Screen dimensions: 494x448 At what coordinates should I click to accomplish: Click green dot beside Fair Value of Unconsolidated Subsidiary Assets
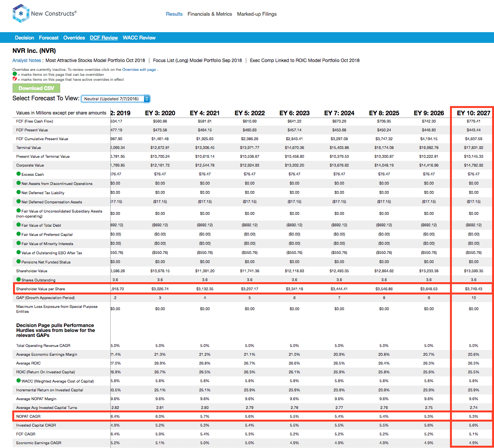click(18, 211)
